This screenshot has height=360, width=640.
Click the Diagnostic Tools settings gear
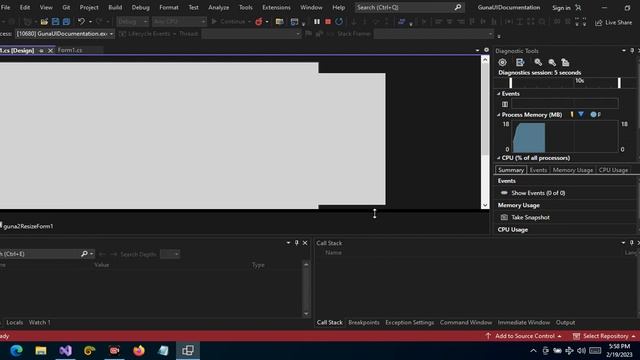coord(502,62)
